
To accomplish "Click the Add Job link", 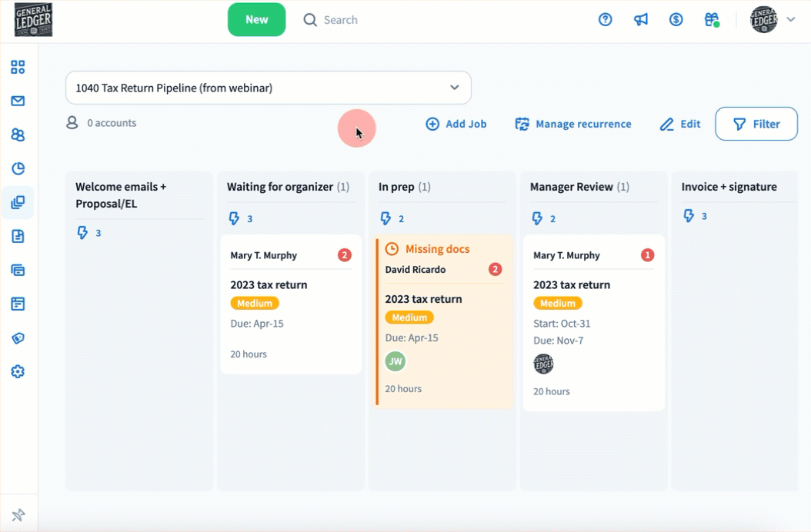I will (456, 124).
